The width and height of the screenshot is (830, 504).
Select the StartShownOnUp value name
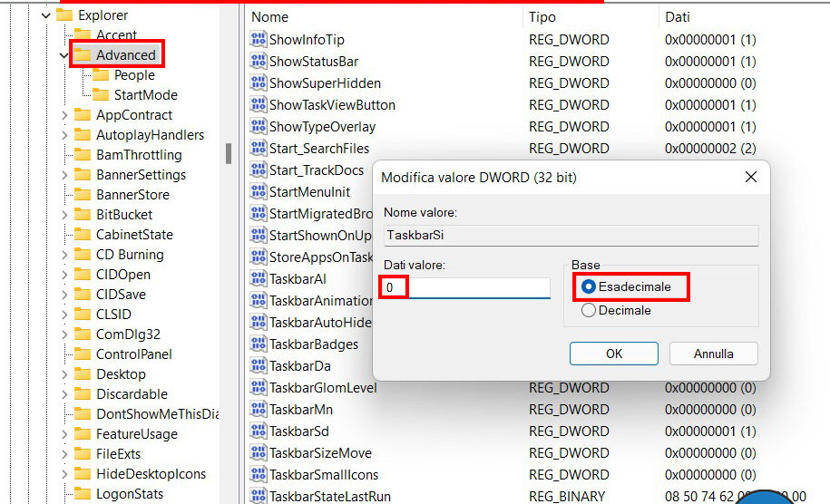(x=320, y=236)
